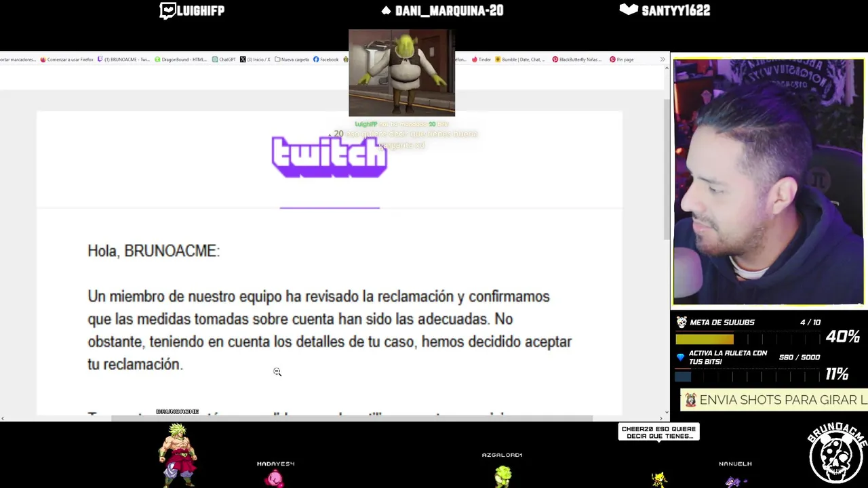Open the Tinder bookmark

pos(481,60)
